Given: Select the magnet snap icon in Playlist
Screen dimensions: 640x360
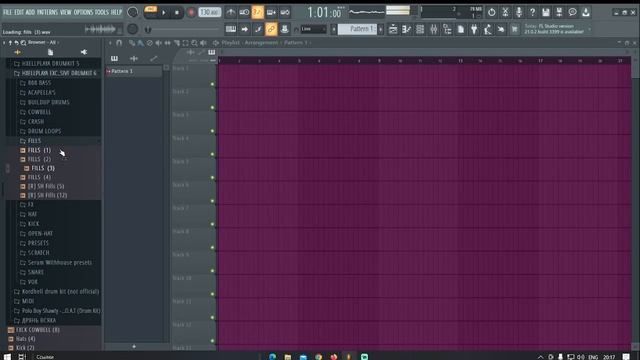Looking at the screenshot, I should click(x=119, y=42).
